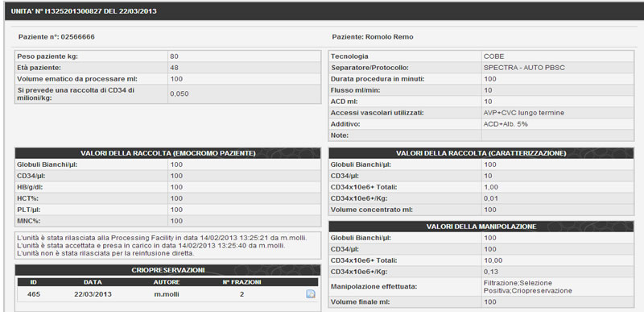Image resolution: width=644 pixels, height=312 pixels.
Task: Select the release-to-Processing-Facility log text
Action: tap(163, 238)
